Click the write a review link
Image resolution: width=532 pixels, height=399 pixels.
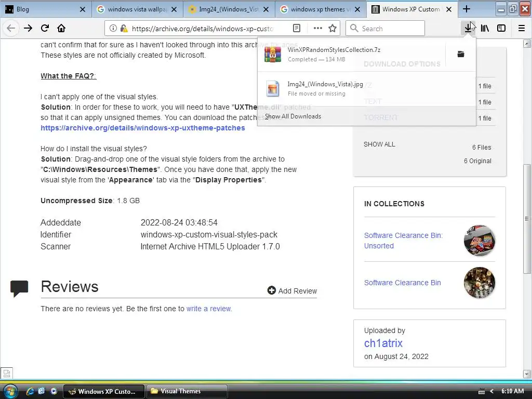coord(209,309)
